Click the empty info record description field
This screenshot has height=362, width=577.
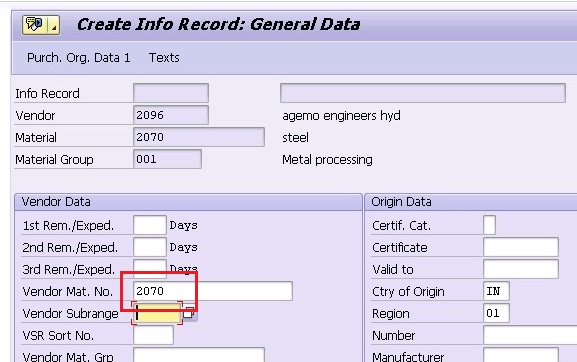pyautogui.click(x=423, y=93)
